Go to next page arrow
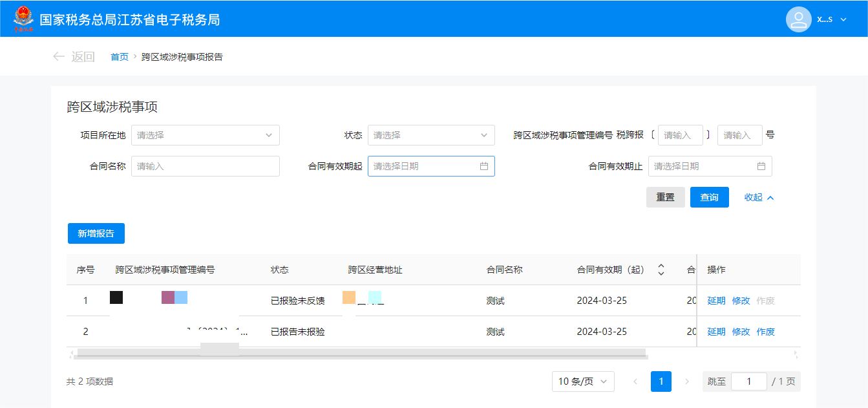 coord(687,381)
